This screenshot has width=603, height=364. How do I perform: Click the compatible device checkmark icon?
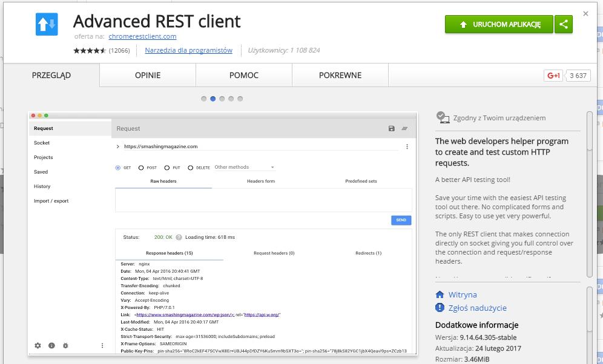click(x=443, y=117)
